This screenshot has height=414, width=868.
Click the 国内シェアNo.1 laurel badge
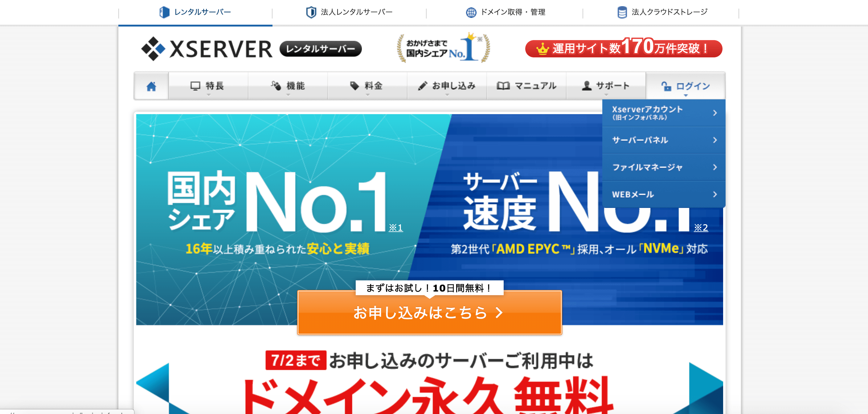444,48
